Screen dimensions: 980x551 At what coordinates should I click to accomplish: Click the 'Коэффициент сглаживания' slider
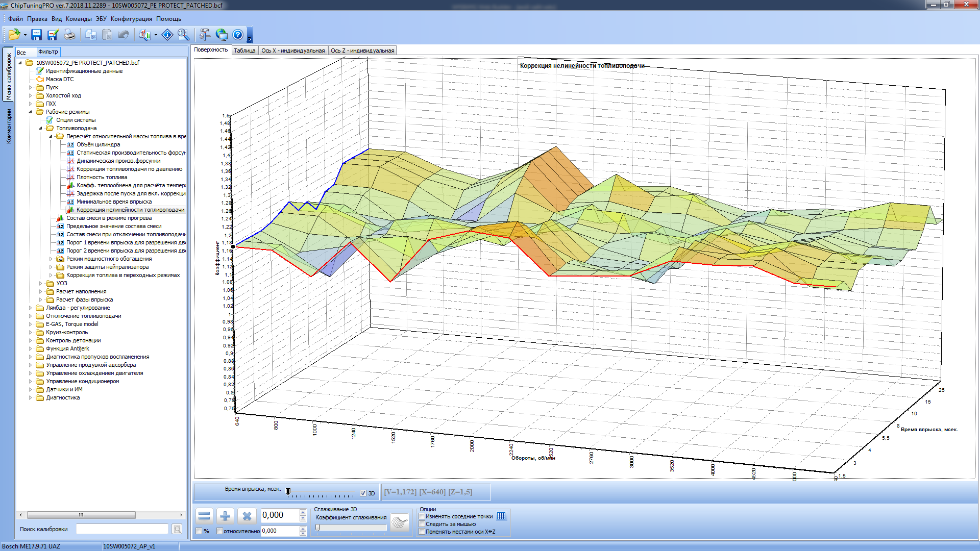(x=351, y=528)
